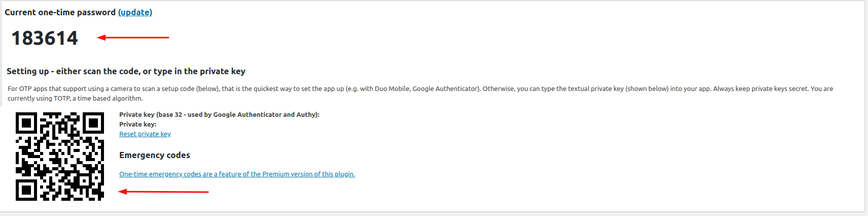Click the plain Private key: label
The height and width of the screenshot is (216, 868).
tap(137, 125)
